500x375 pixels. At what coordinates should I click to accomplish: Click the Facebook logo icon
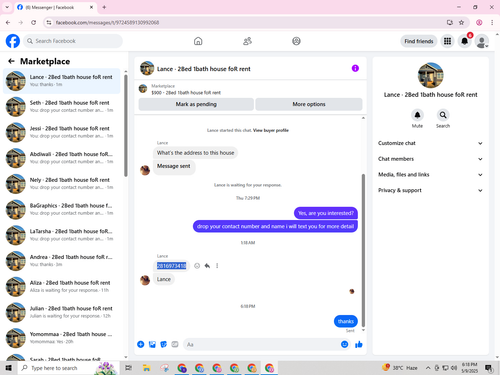point(13,41)
